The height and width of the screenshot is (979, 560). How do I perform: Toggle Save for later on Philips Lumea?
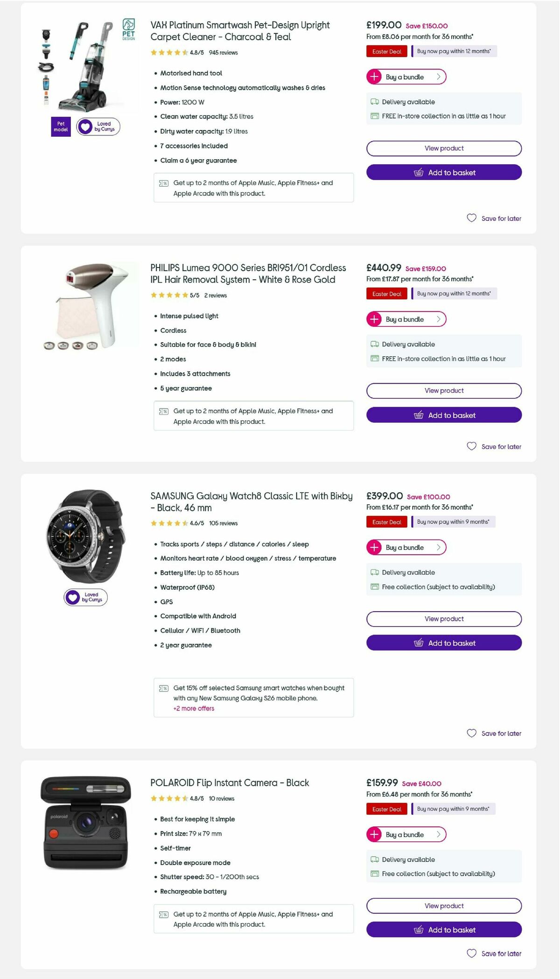pos(494,446)
